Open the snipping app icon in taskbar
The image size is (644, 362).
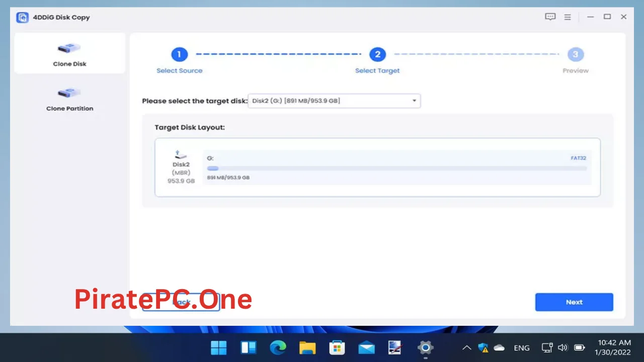[395, 347]
